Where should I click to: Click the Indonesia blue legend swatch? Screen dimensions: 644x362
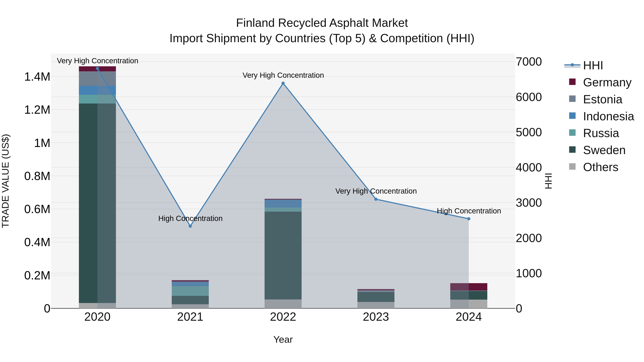[x=572, y=116]
